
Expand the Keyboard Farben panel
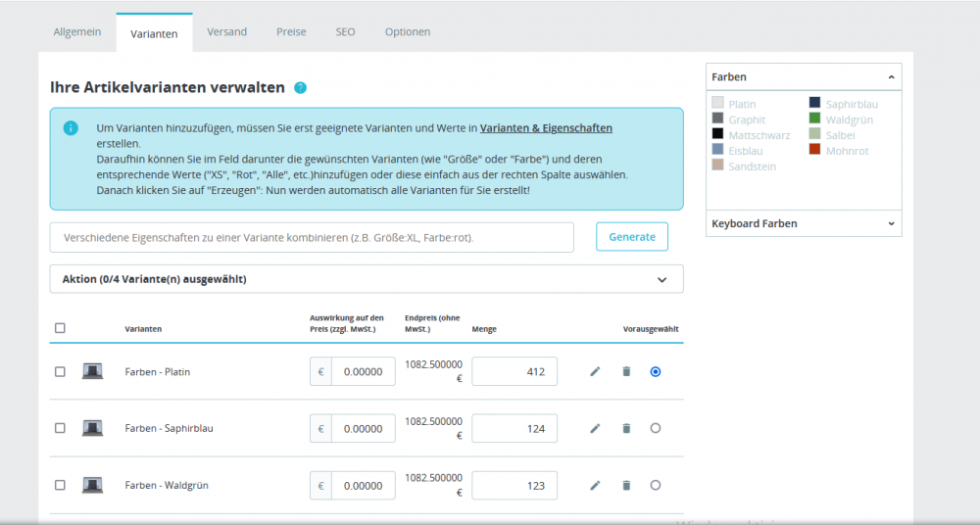click(804, 223)
